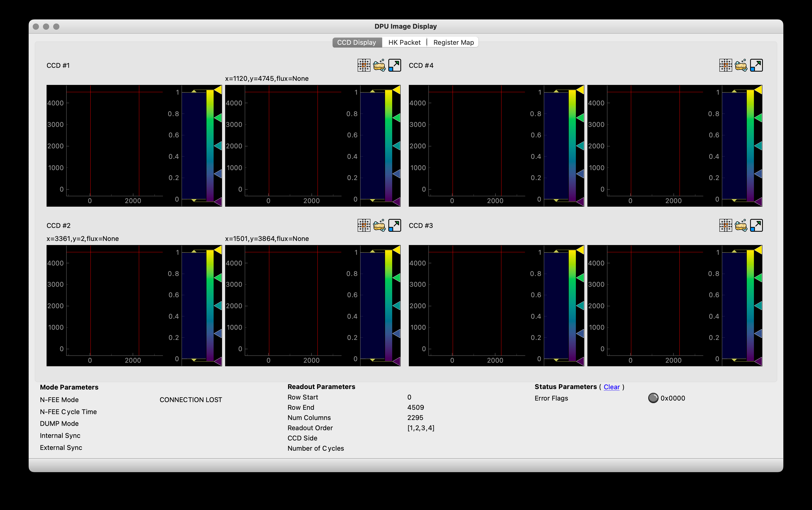Select blue gradient tick on CCD #3 right colorbar

pos(758,334)
